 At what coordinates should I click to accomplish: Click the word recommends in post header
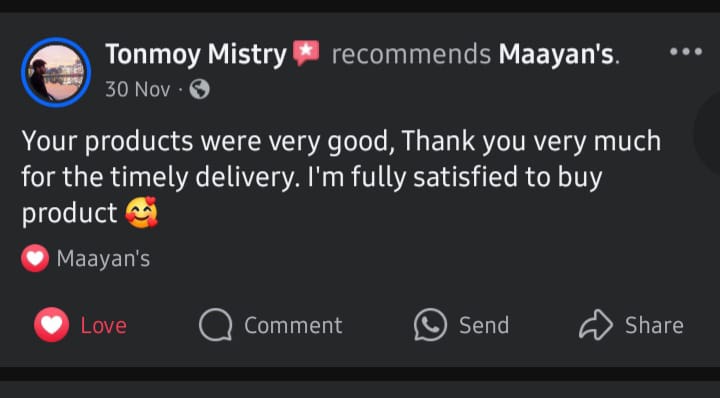[x=411, y=55]
